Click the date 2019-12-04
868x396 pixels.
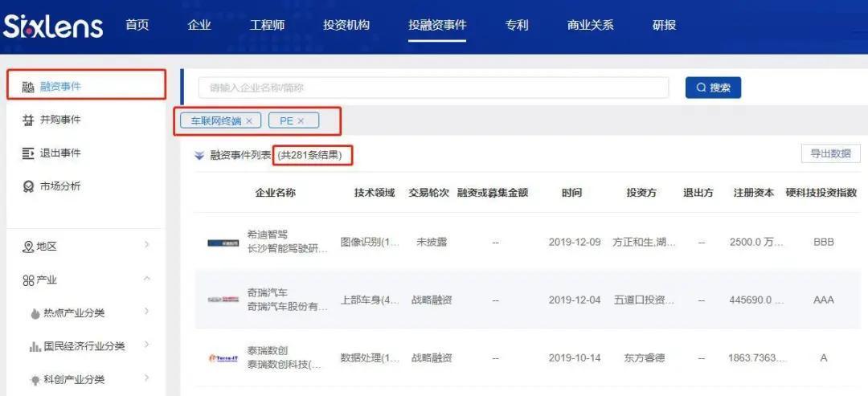tap(575, 300)
